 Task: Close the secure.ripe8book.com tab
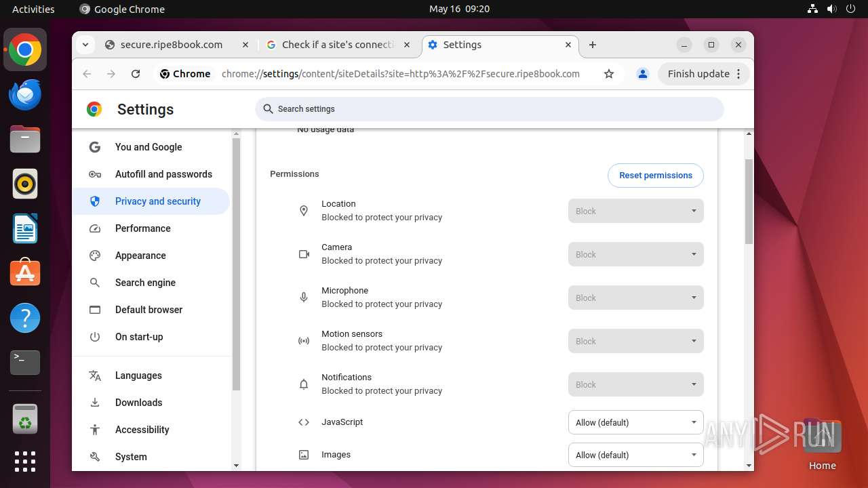245,45
